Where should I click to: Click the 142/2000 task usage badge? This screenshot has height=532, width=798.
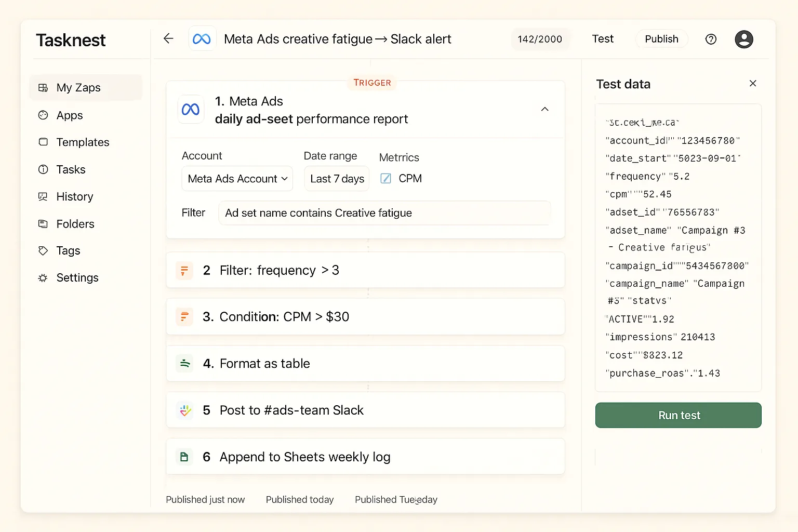point(540,39)
